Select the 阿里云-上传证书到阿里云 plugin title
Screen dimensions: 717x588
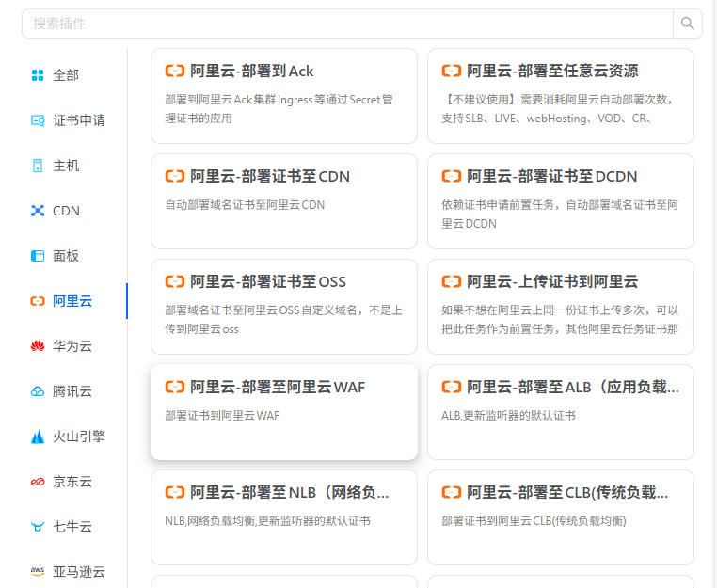click(552, 281)
